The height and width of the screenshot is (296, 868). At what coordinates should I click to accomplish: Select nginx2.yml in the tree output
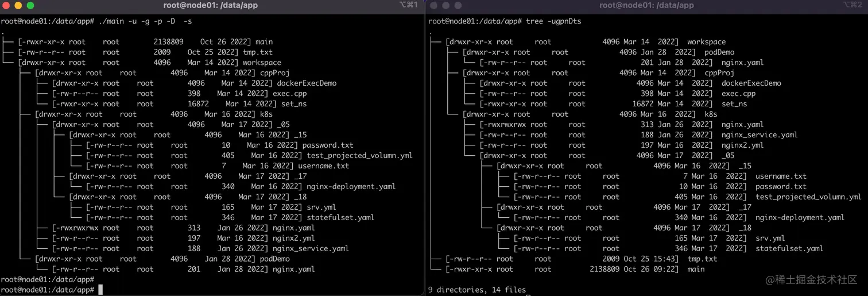pos(742,145)
